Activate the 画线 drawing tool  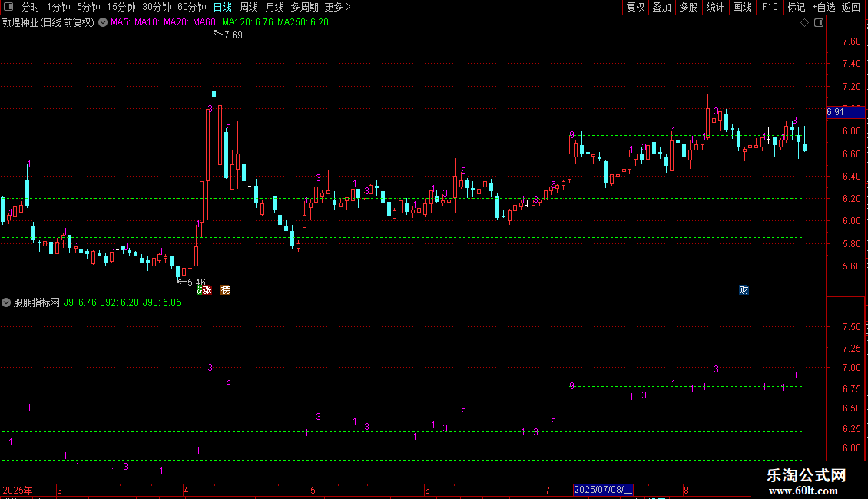point(742,7)
